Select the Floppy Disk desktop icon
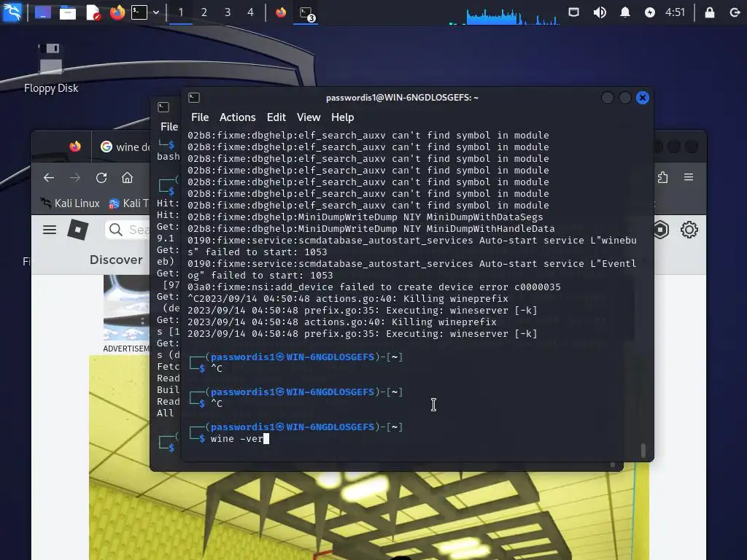Viewport: 747px width, 560px height. pyautogui.click(x=50, y=68)
